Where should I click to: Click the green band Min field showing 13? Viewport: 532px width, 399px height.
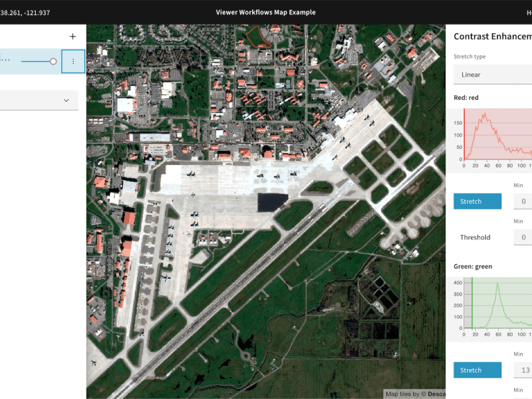point(523,370)
